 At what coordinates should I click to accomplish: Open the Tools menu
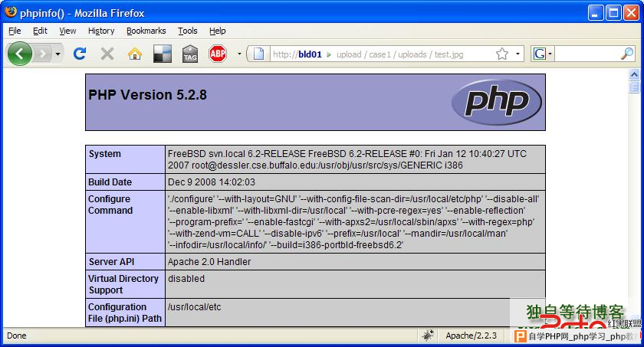tap(187, 31)
